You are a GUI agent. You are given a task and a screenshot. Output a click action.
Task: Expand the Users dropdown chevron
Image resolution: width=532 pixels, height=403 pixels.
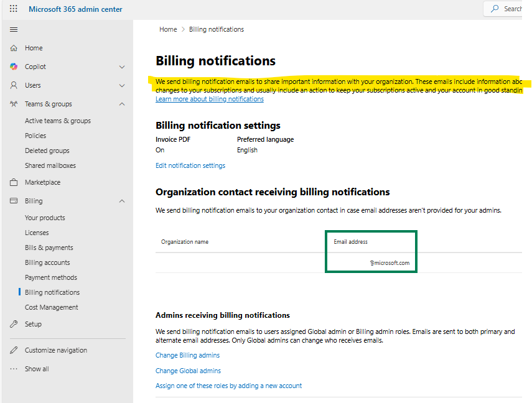122,85
